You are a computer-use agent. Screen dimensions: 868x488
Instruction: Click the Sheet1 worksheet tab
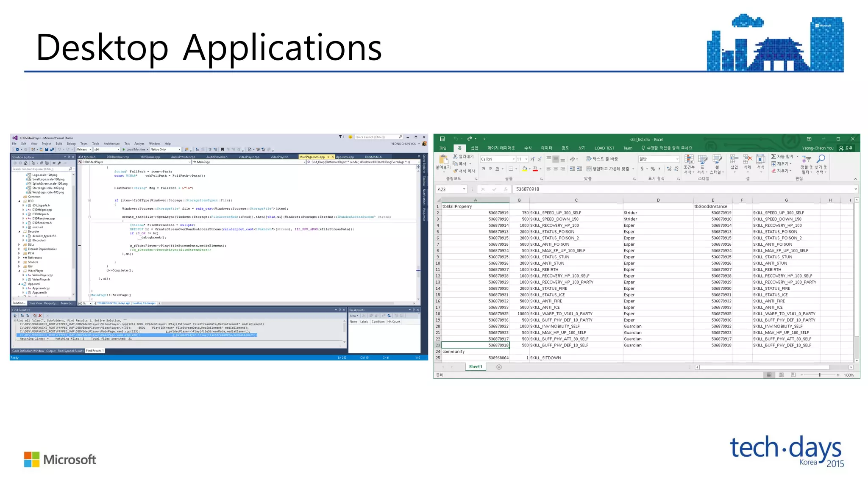pos(476,367)
